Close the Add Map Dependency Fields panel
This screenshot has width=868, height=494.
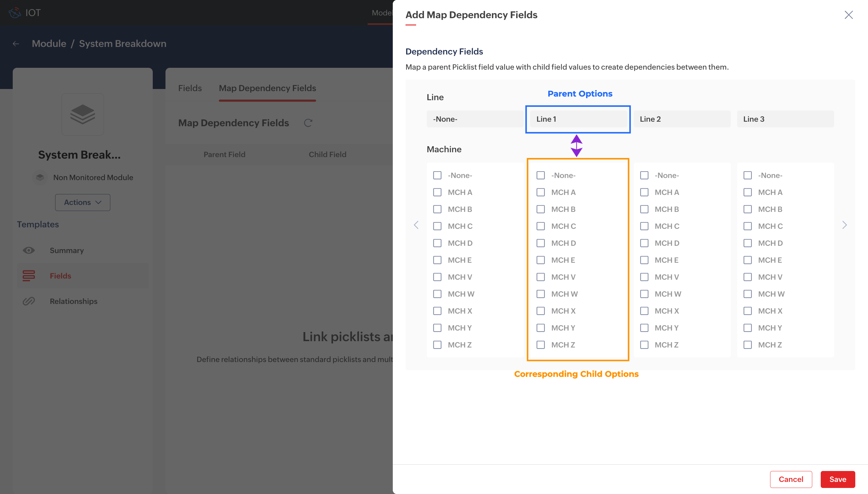[x=848, y=15]
